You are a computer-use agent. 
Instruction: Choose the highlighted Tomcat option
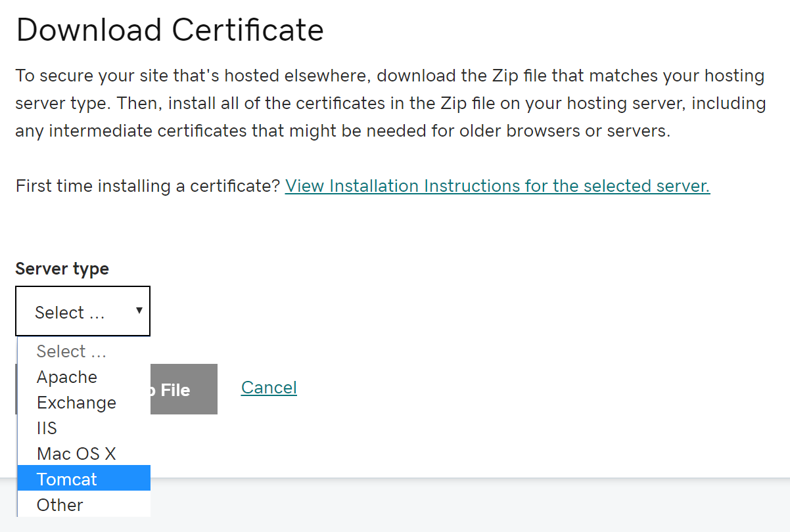point(67,479)
